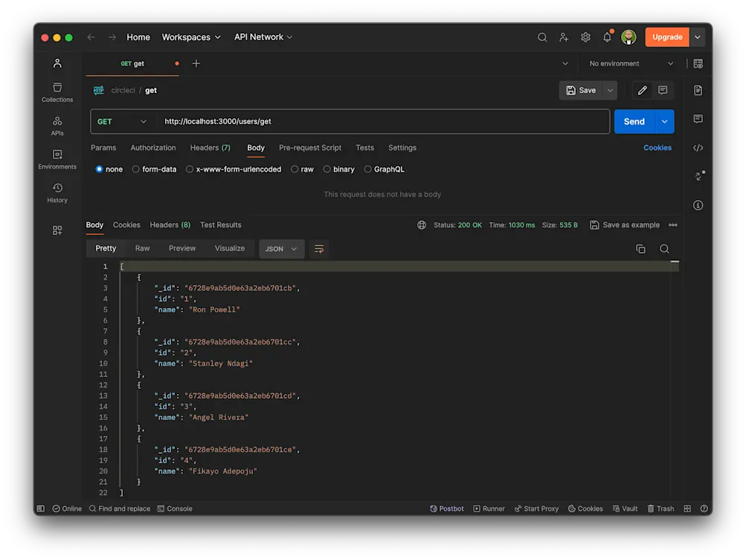This screenshot has height=560, width=746.
Task: Open the settings gear icon
Action: tap(585, 37)
